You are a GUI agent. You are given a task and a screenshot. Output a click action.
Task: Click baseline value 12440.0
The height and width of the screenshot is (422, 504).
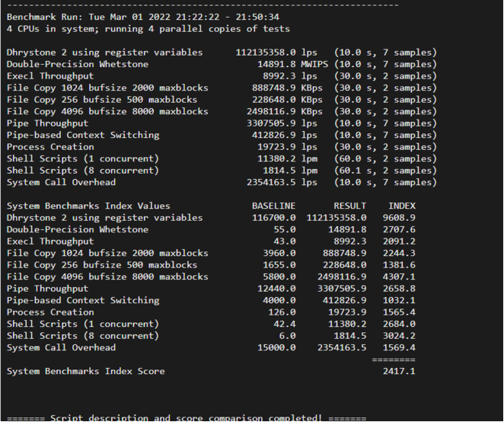pyautogui.click(x=276, y=289)
